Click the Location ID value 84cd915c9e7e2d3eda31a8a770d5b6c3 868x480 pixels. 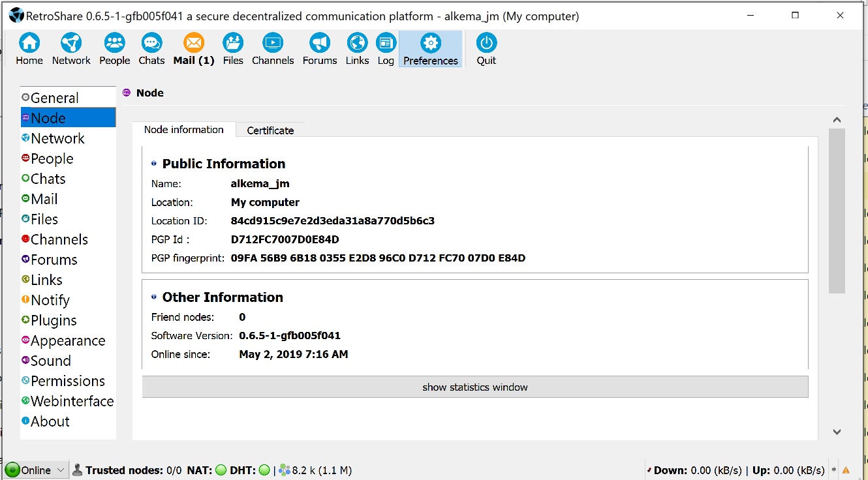(333, 220)
